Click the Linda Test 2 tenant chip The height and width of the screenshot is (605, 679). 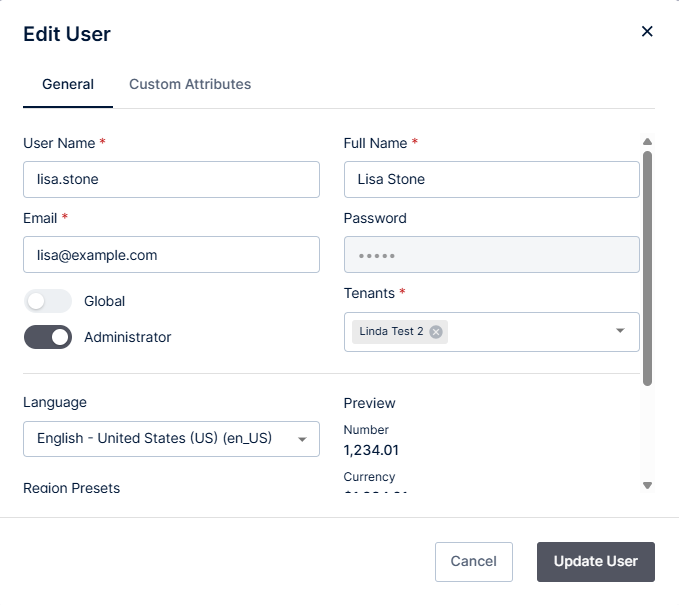392,332
